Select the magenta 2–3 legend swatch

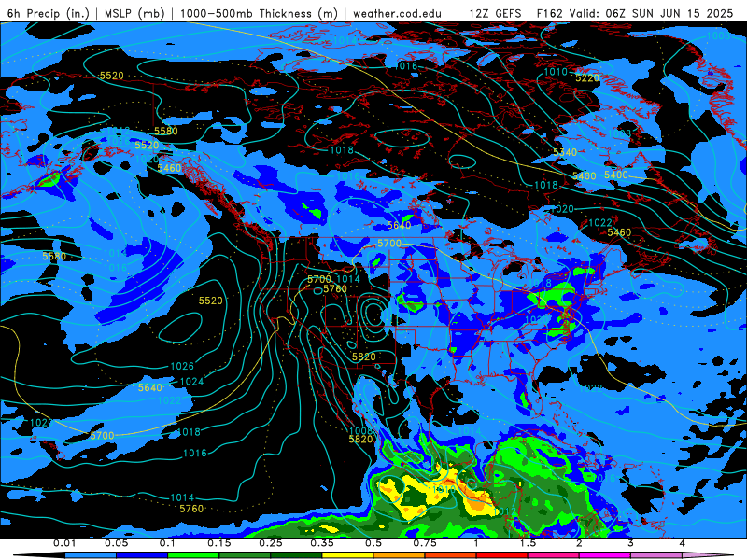pos(605,555)
